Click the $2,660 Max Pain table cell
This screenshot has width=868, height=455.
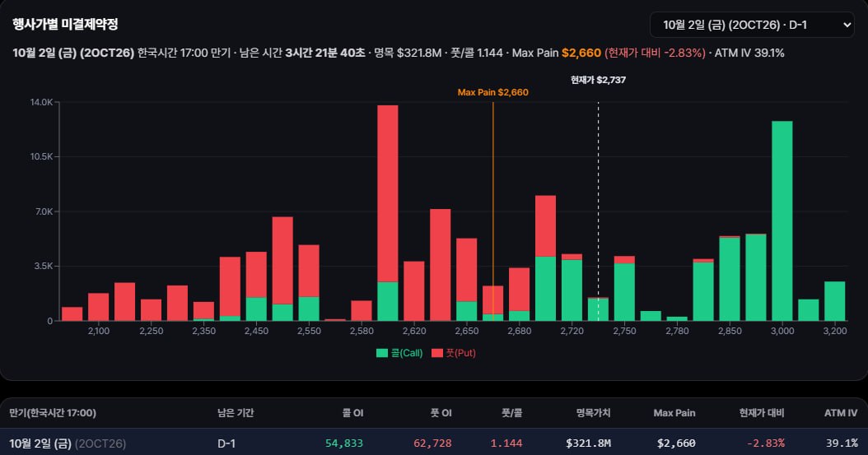click(676, 443)
